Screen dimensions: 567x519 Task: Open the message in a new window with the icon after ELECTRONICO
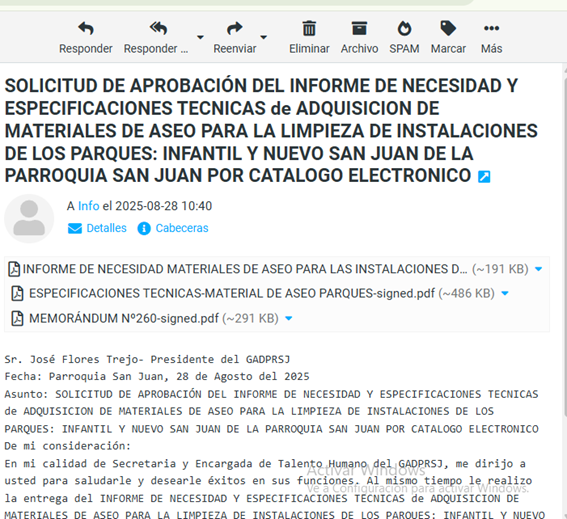coord(484,176)
